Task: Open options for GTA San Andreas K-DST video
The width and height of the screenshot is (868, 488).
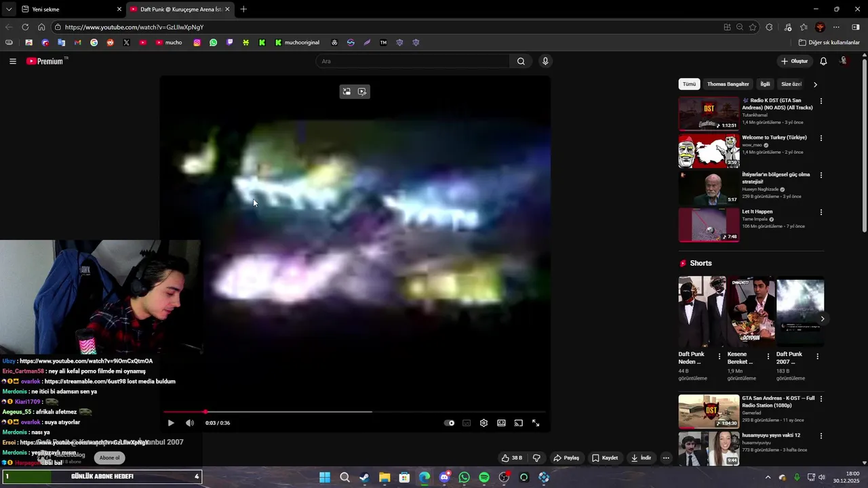Action: [821, 399]
